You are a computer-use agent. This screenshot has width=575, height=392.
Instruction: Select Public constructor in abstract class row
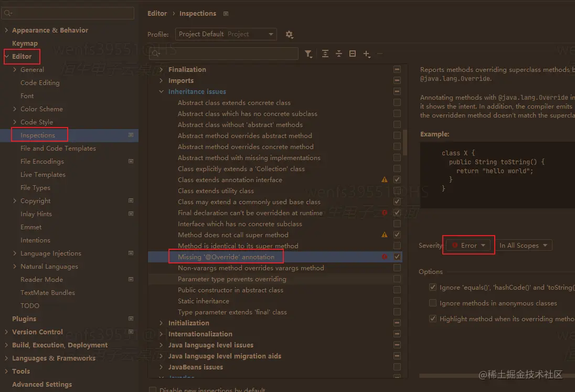coord(230,290)
